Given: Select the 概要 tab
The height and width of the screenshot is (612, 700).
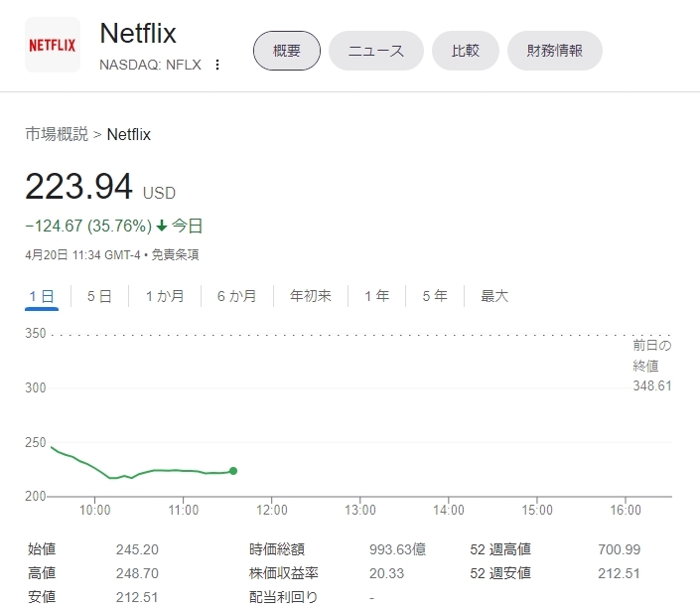Looking at the screenshot, I should point(287,51).
